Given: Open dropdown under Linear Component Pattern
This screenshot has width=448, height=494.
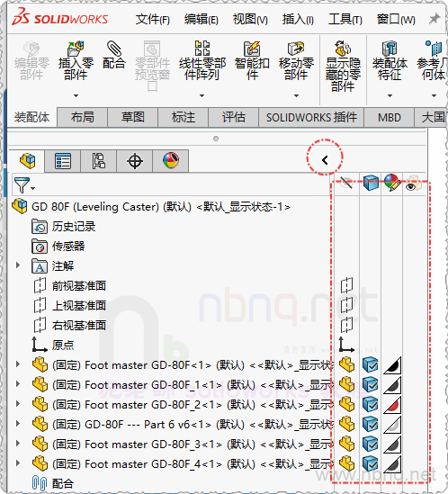Looking at the screenshot, I should click(202, 95).
